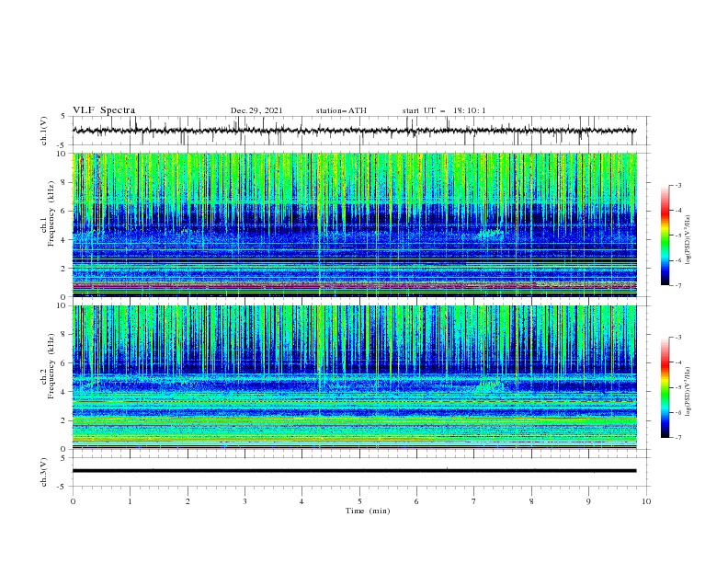Click the ch.2 spectrogram colorbar

click(x=665, y=387)
